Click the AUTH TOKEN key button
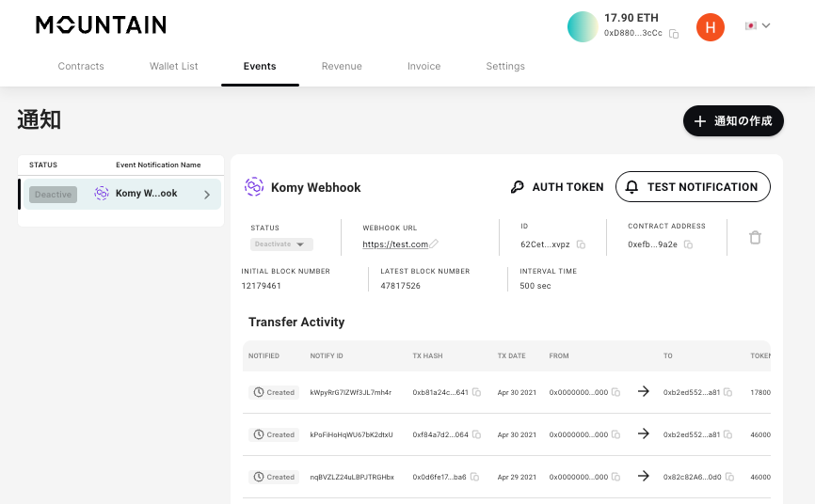This screenshot has width=815, height=504. 557,187
